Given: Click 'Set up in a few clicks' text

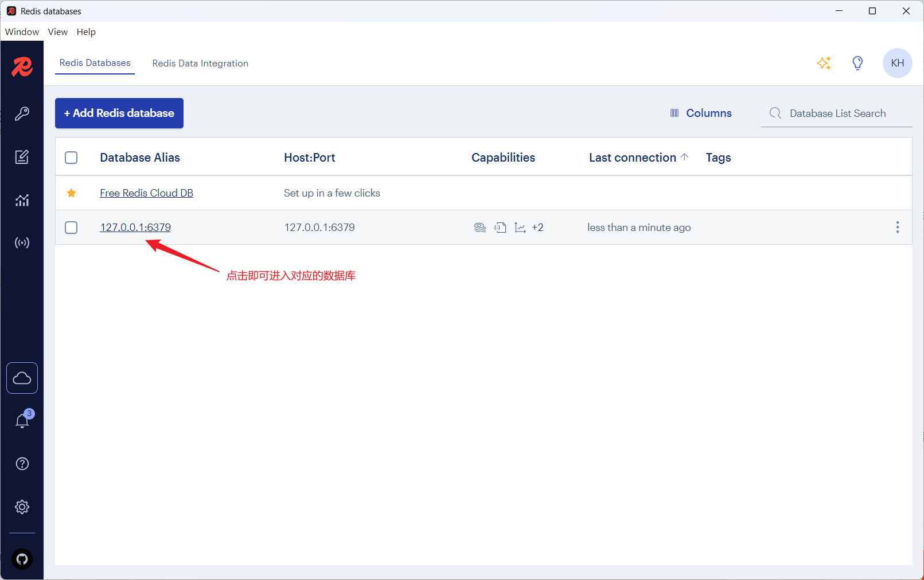Looking at the screenshot, I should click(332, 193).
